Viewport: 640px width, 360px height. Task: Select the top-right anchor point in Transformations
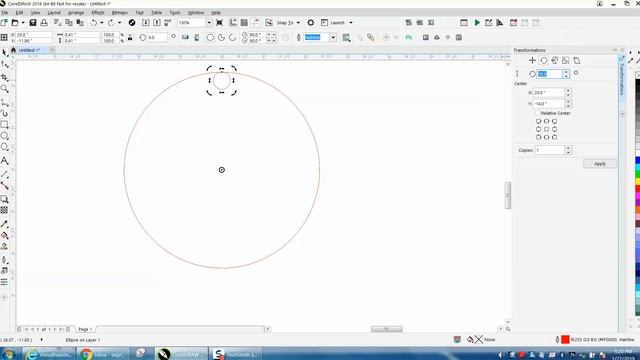554,121
